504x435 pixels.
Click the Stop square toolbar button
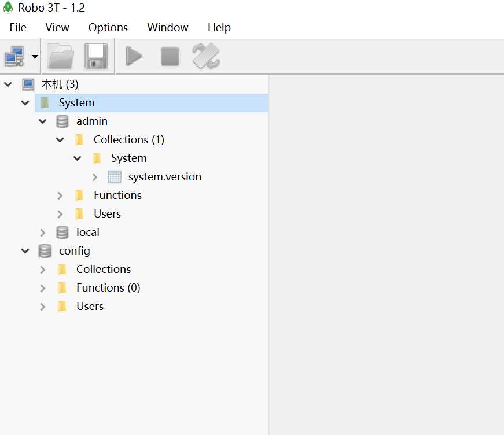[170, 56]
